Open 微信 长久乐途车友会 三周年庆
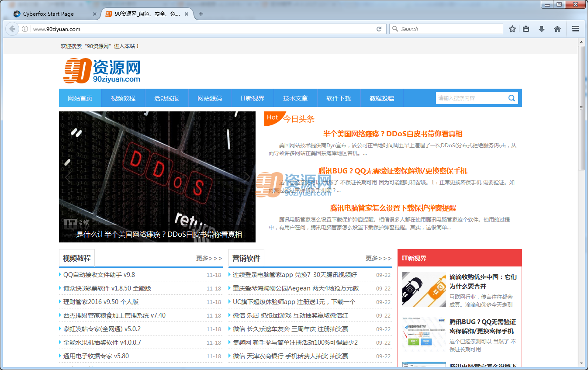This screenshot has width=588, height=370. tap(291, 329)
